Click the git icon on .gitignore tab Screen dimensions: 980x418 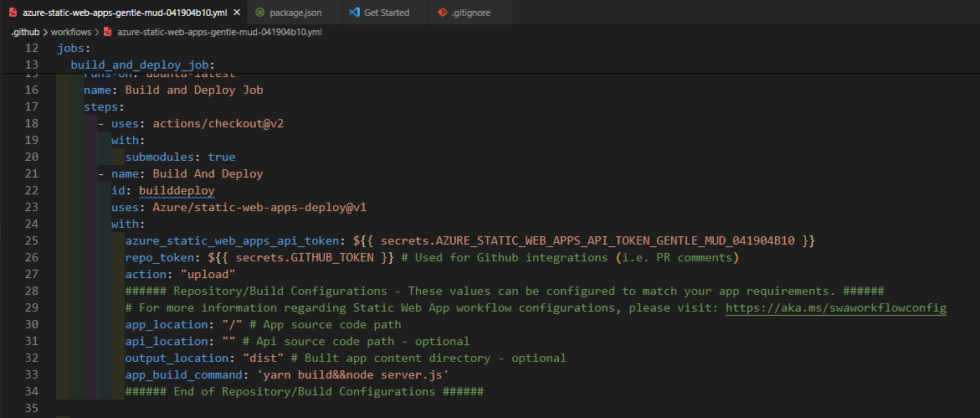(x=443, y=12)
